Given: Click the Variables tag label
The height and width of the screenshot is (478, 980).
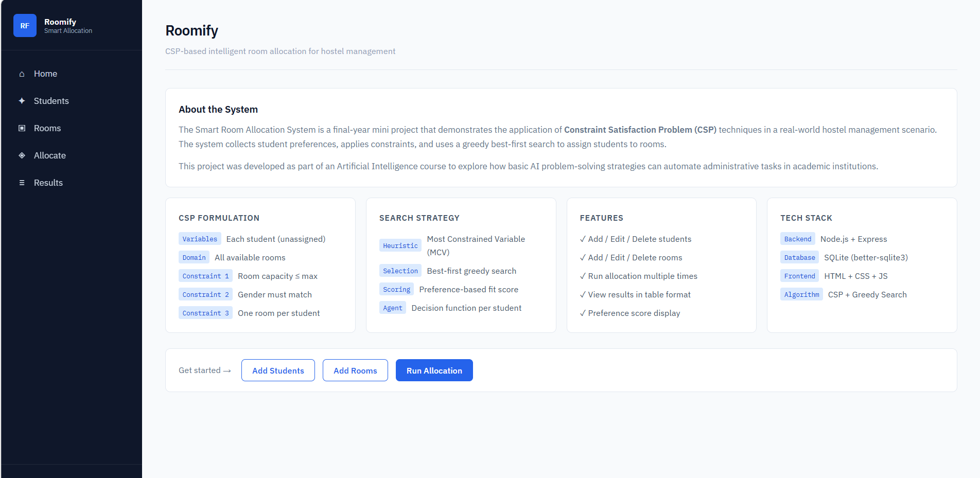Looking at the screenshot, I should [200, 239].
